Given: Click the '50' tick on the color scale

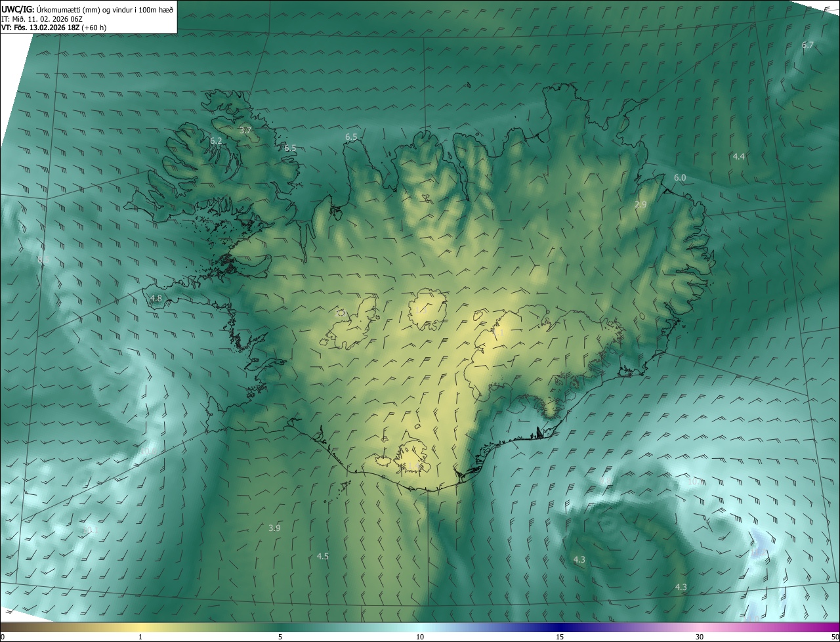Looking at the screenshot, I should point(835,637).
